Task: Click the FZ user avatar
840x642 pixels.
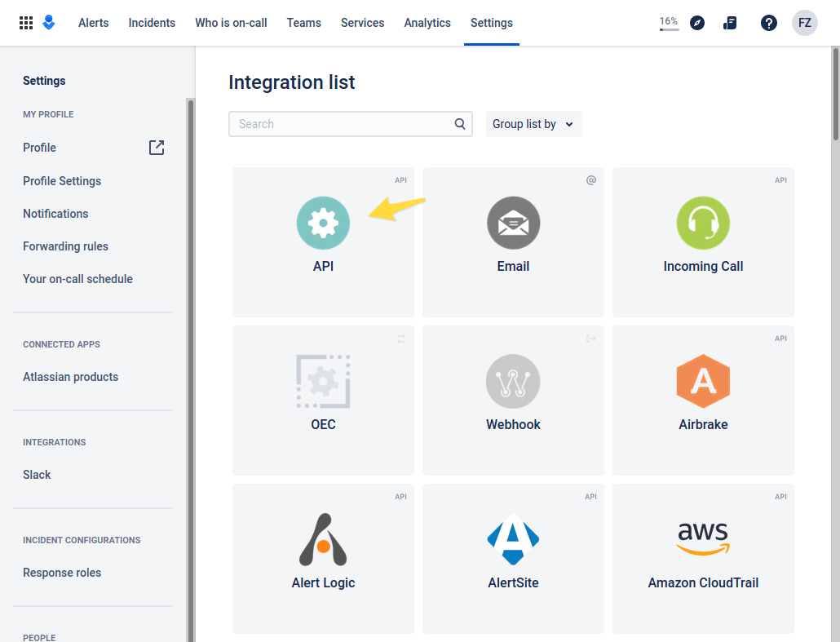Action: [x=804, y=23]
